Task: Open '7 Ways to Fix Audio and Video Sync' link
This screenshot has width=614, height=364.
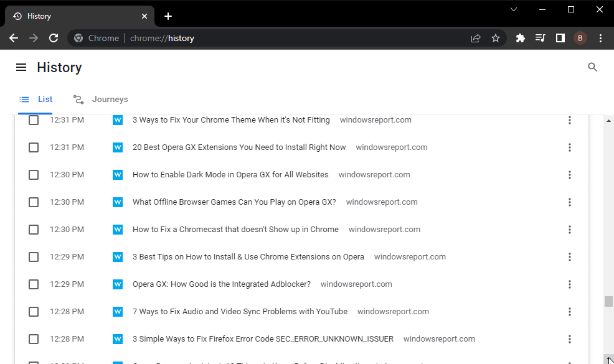Action: pyautogui.click(x=240, y=312)
